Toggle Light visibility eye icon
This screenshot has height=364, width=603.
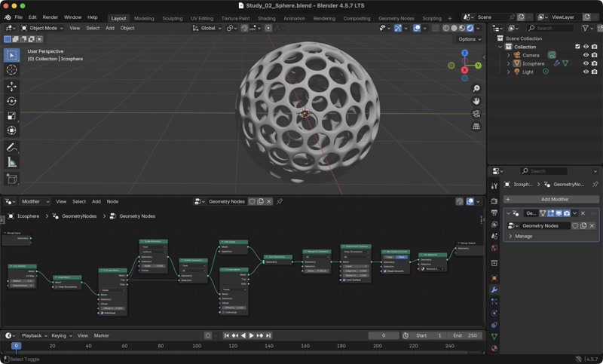[586, 72]
